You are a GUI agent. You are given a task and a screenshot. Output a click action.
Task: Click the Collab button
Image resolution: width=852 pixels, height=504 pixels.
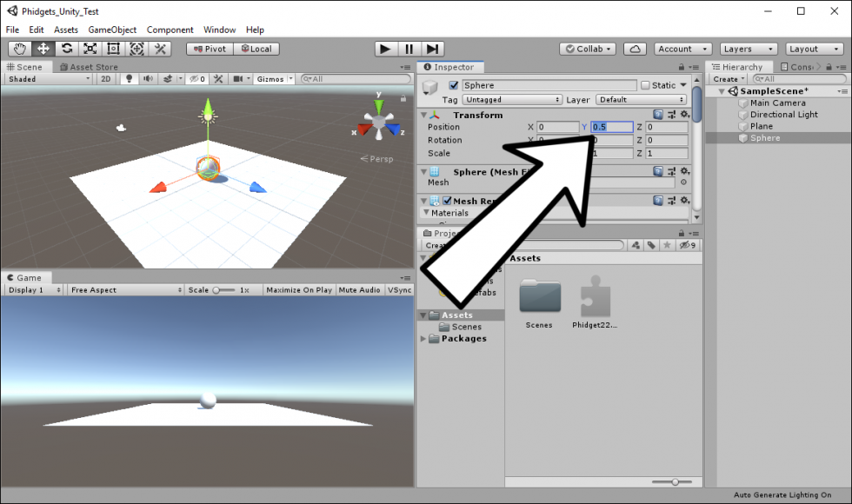589,49
